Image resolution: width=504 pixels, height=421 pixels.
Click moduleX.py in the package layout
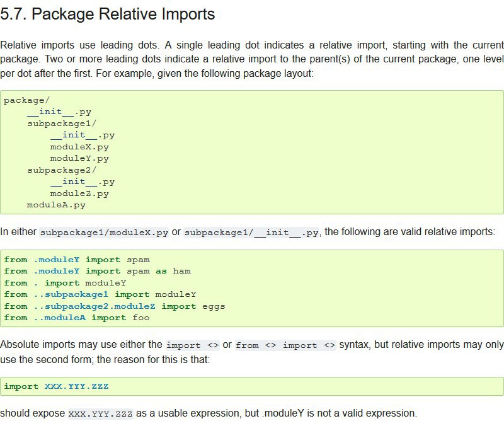point(79,147)
